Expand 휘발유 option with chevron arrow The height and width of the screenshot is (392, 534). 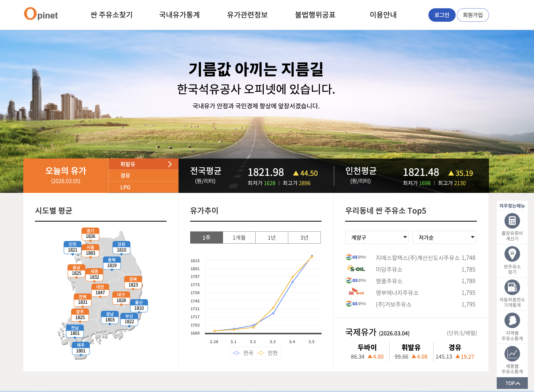(x=170, y=164)
